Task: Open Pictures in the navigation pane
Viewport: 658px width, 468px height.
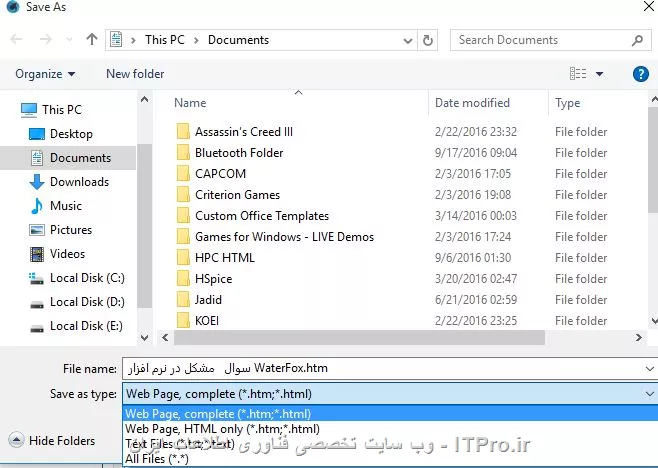Action: click(x=60, y=230)
